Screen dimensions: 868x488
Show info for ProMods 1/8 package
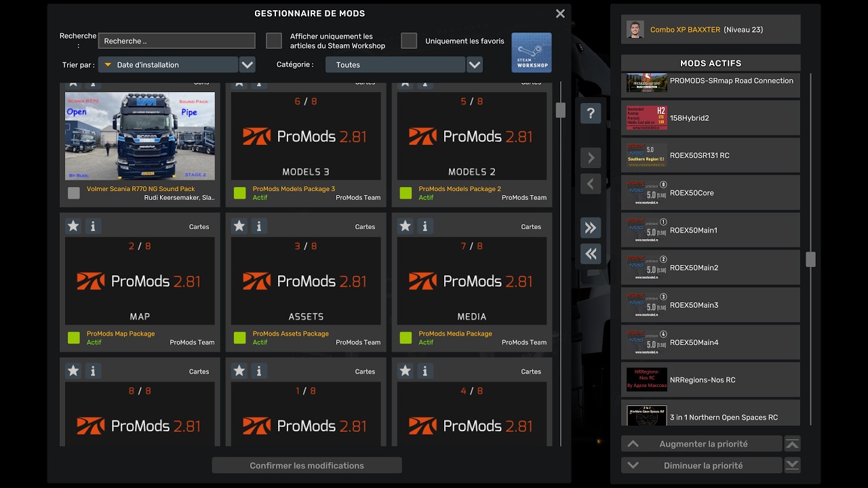[259, 371]
